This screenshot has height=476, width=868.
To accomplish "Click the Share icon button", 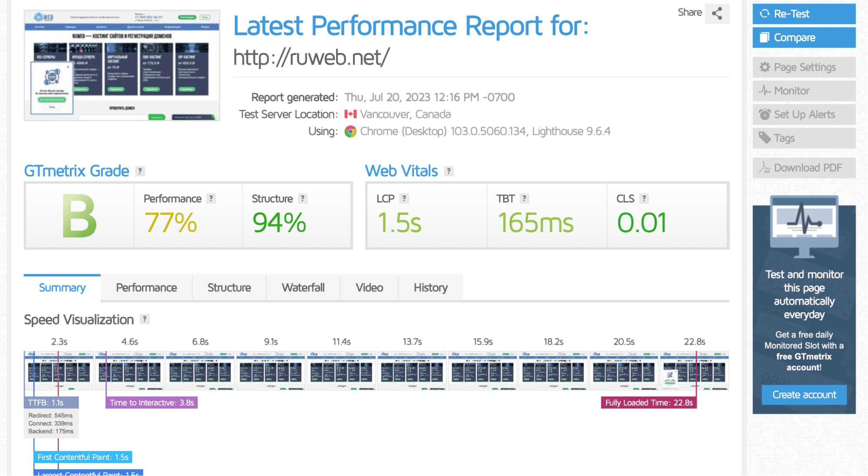I will click(717, 13).
